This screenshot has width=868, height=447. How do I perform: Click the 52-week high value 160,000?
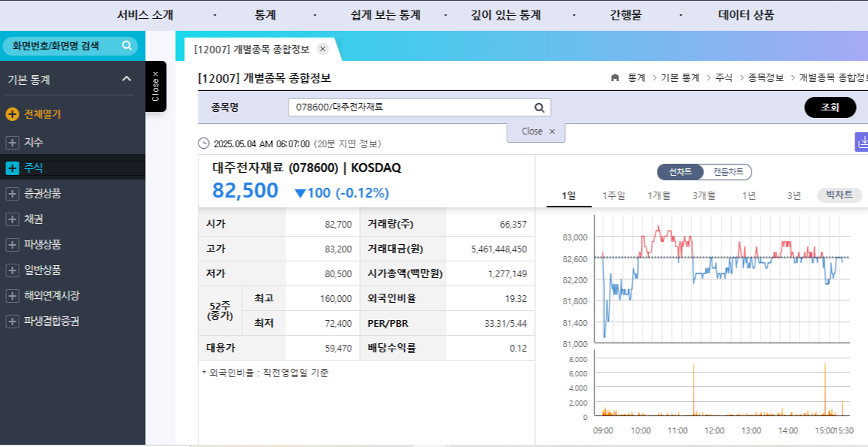(335, 299)
